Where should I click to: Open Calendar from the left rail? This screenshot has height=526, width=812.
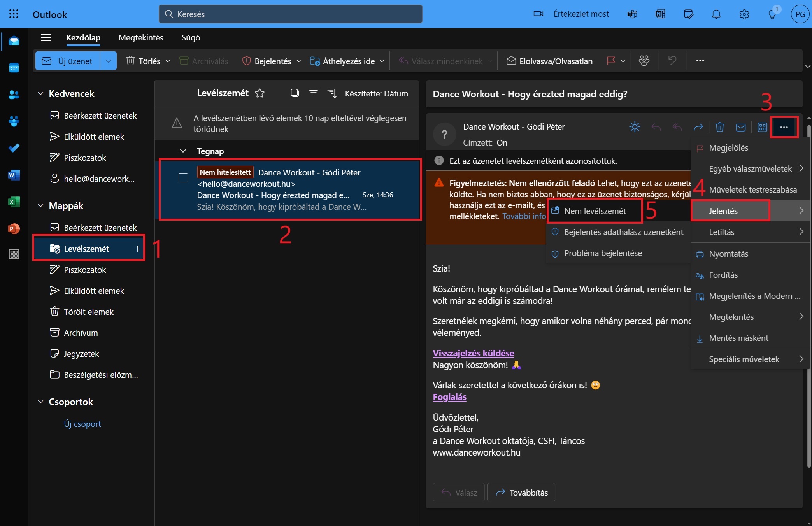pyautogui.click(x=14, y=68)
